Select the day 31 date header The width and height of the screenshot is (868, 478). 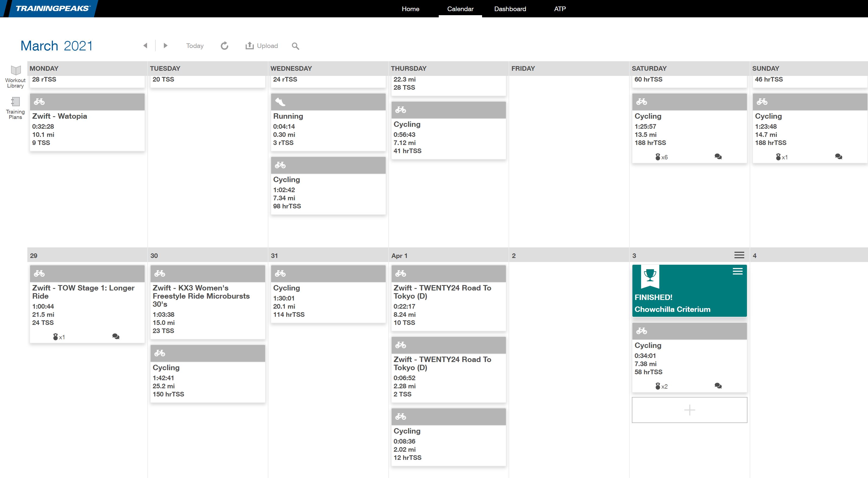(328, 256)
